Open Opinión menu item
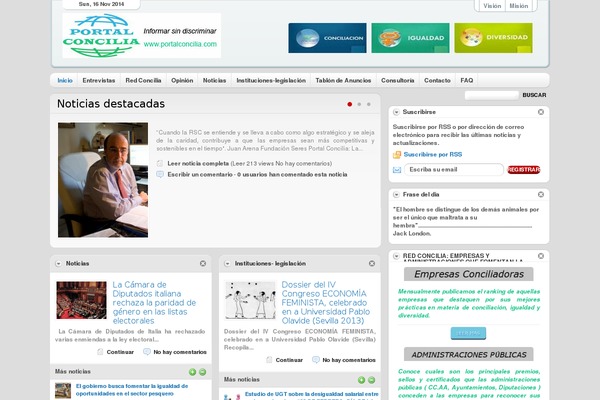 182,80
